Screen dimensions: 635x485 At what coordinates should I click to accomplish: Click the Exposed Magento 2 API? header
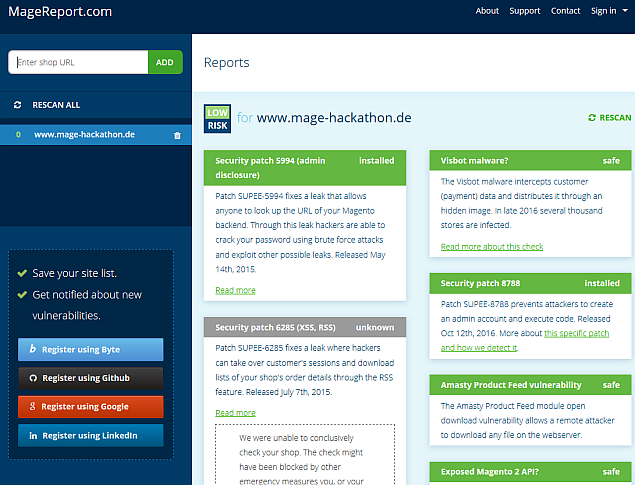(x=530, y=472)
